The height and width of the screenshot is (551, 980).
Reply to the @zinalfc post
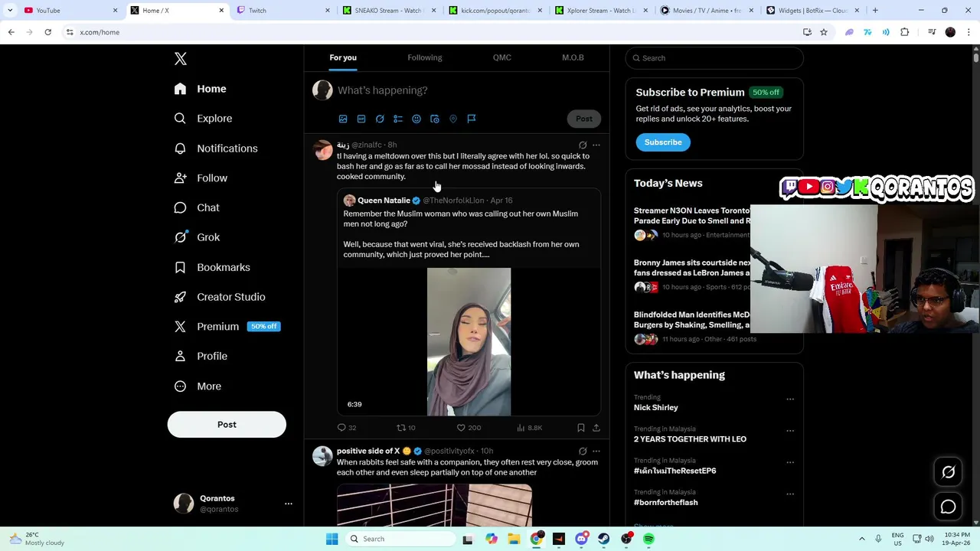click(x=347, y=428)
